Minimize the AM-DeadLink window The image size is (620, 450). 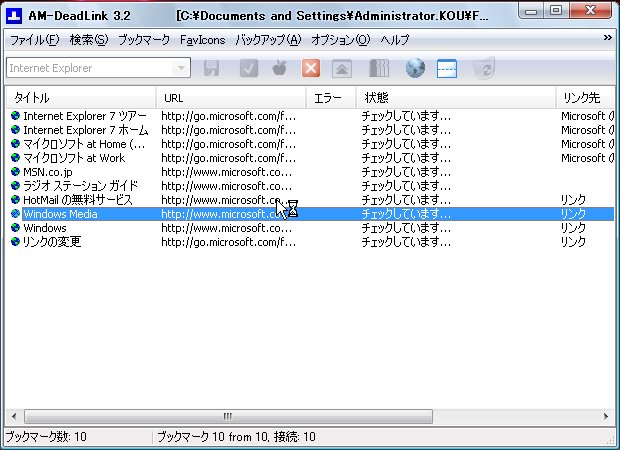pos(531,11)
